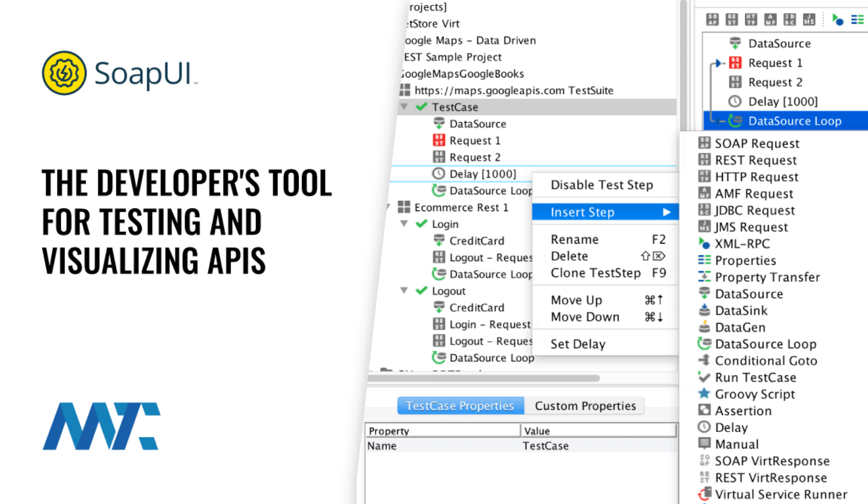
Task: Click the Value column header
Action: (599, 431)
